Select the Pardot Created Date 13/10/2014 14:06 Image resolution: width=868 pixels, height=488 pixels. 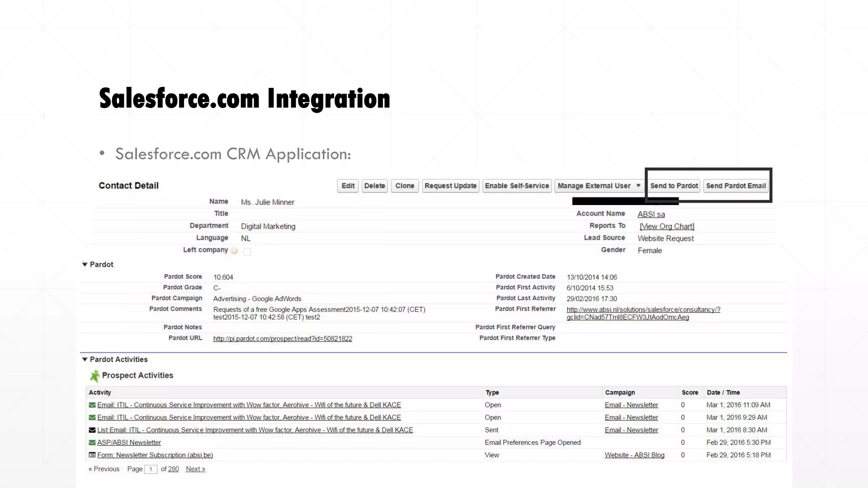click(592, 277)
